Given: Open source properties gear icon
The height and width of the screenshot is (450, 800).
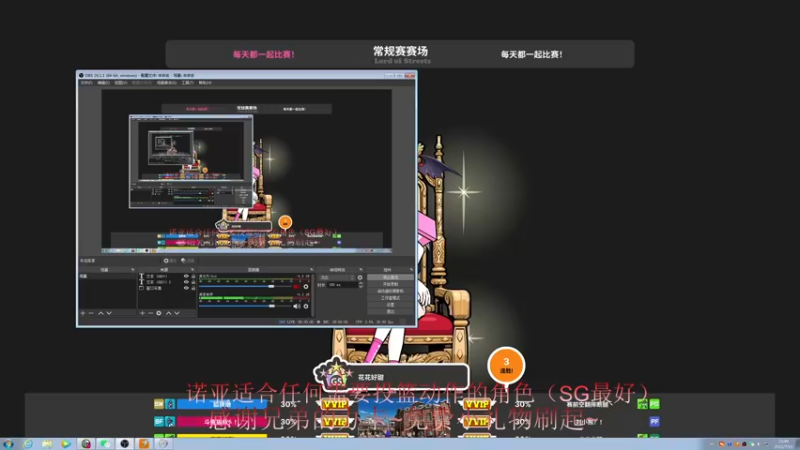Looking at the screenshot, I should (x=159, y=313).
